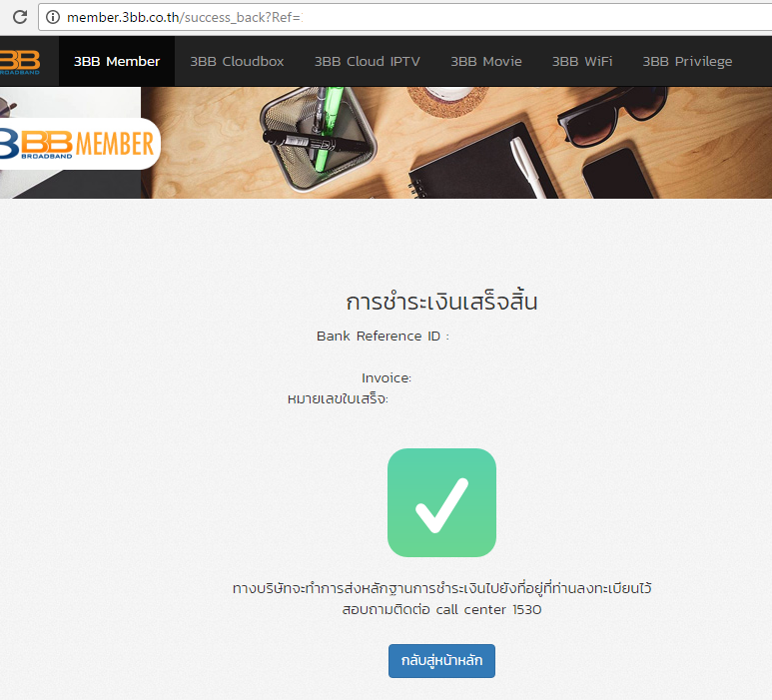The image size is (772, 700).
Task: Go to 3BB Cloud IPTV
Action: (x=368, y=62)
